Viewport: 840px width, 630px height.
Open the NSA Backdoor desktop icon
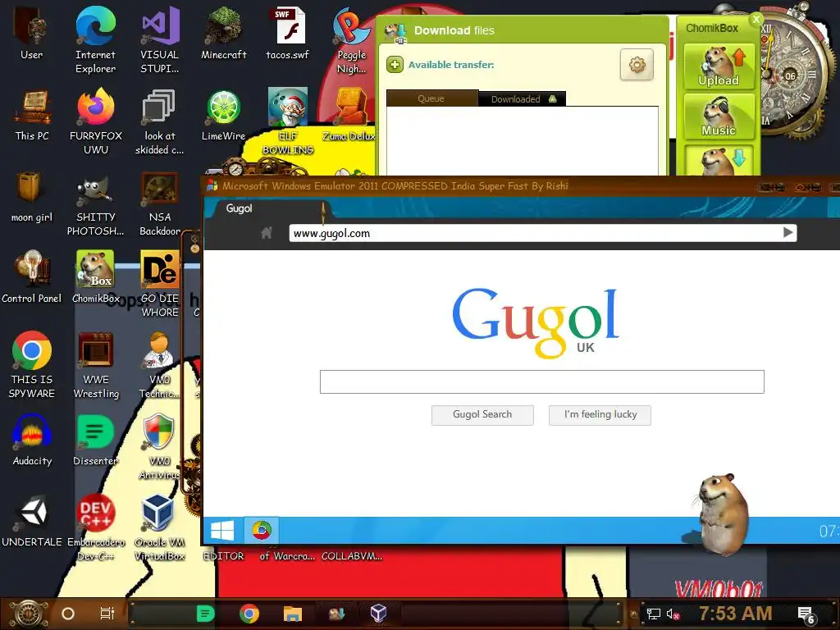[x=160, y=203]
